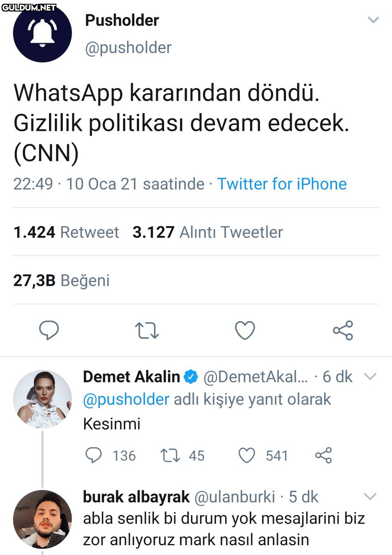Show the 27,3B Beğeni likes list
This screenshot has width=392, height=555.
61,280
